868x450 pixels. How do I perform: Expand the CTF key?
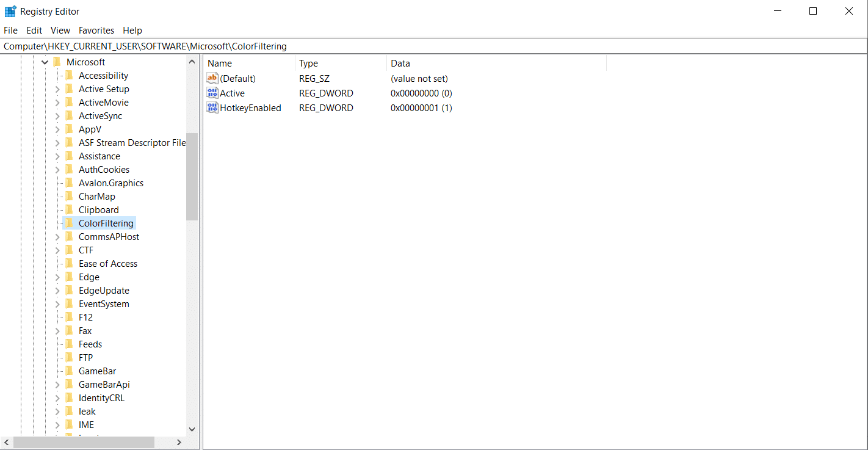[57, 250]
